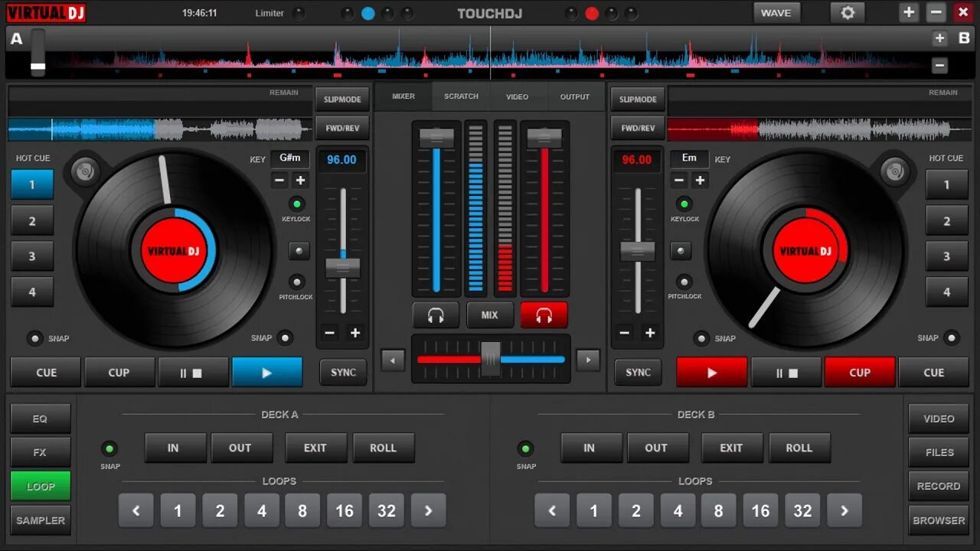Start deck B with the red play button
The height and width of the screenshot is (551, 980).
pyautogui.click(x=712, y=373)
